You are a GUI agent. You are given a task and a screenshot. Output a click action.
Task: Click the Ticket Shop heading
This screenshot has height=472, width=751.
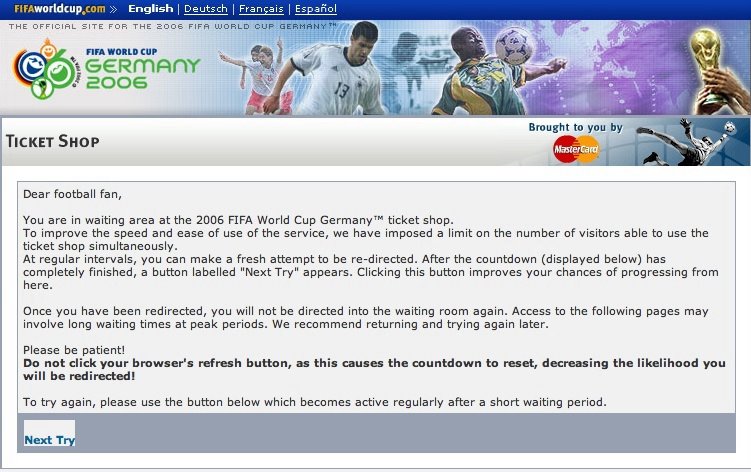pos(53,141)
